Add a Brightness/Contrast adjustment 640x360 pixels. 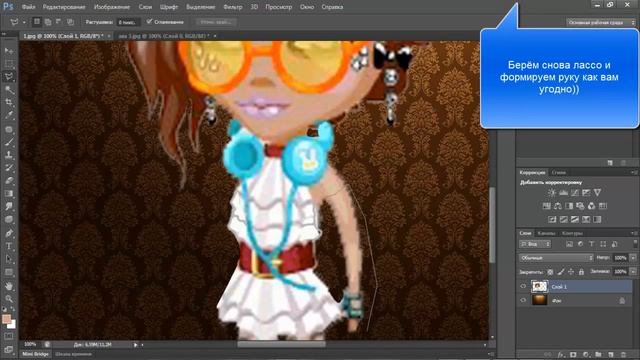552,193
